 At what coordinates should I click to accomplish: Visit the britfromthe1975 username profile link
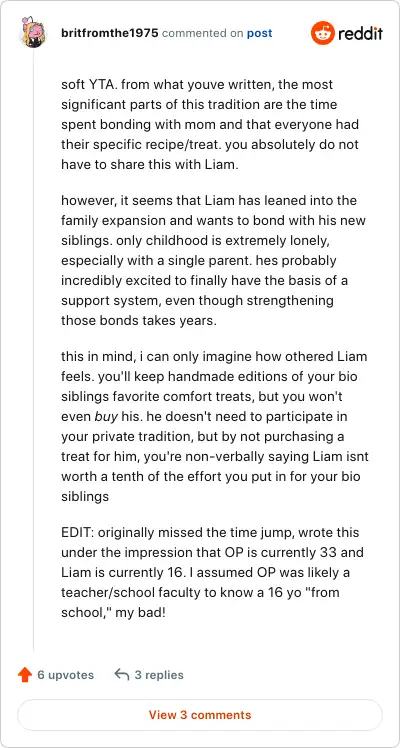tap(110, 33)
